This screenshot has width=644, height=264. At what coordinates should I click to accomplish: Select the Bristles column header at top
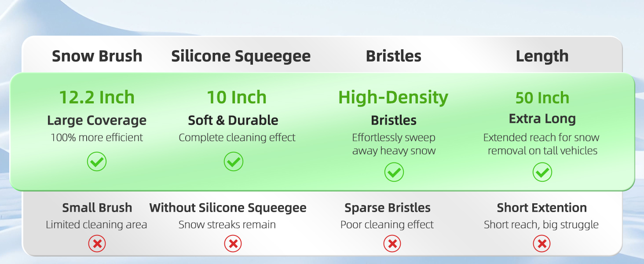[x=393, y=56]
